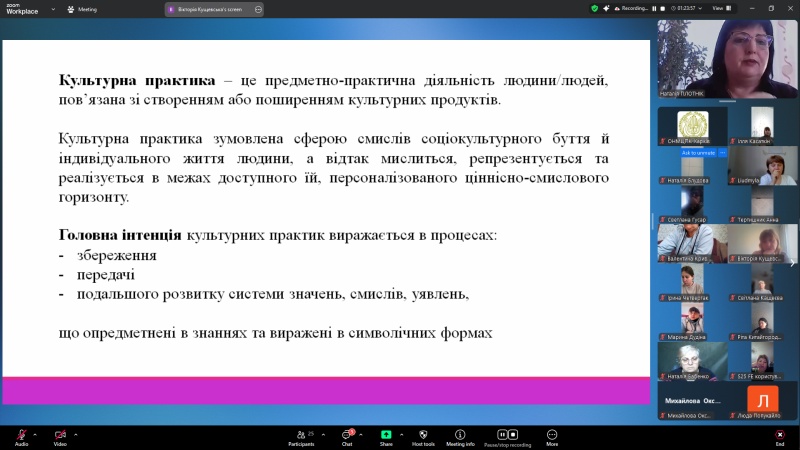800x450 pixels.
Task: Click the green Share screen icon
Action: [386, 435]
